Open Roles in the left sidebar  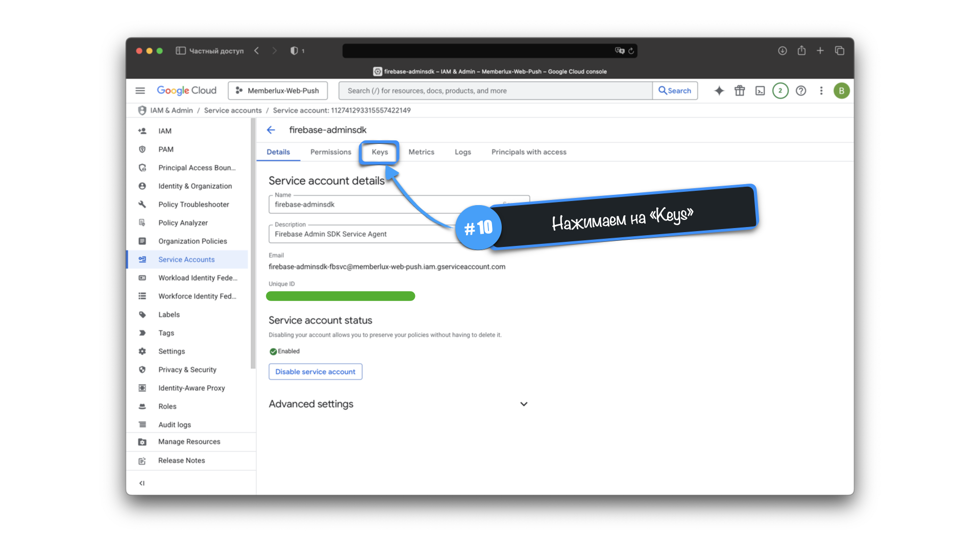tap(167, 407)
